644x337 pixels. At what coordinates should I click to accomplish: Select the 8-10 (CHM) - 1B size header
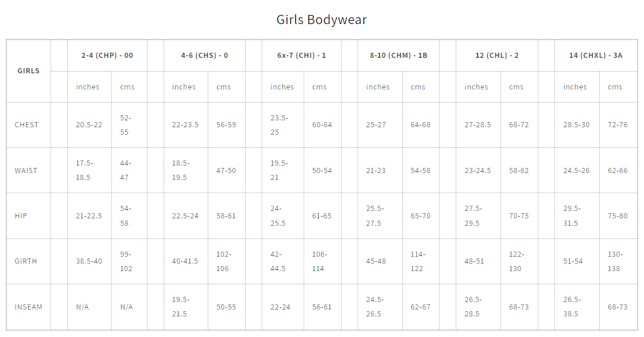click(x=398, y=56)
